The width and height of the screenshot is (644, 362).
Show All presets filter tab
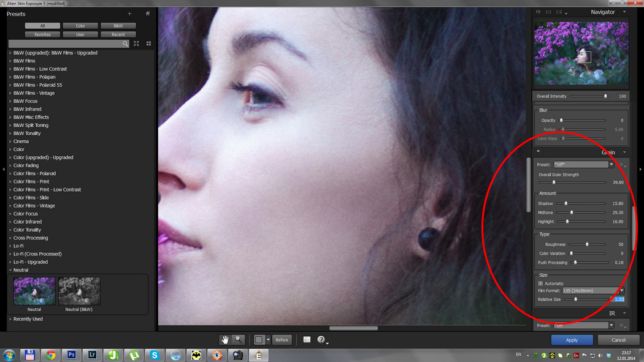coord(42,26)
